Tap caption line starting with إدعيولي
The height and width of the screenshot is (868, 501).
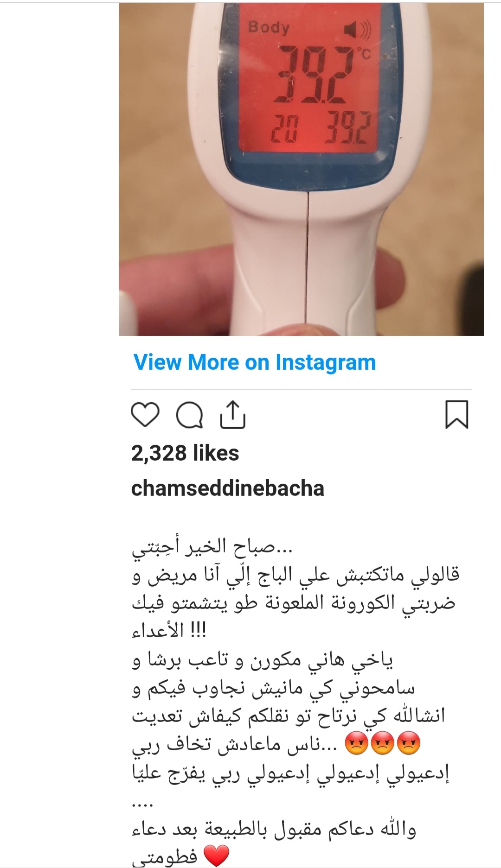pos(291,773)
